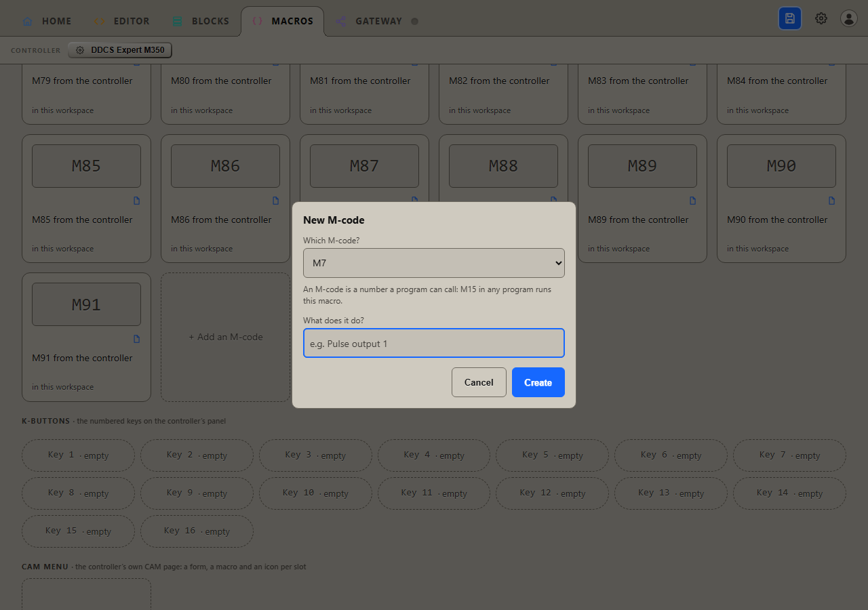Click the file icon on M91 card
Viewport: 868px width, 610px height.
tap(136, 339)
